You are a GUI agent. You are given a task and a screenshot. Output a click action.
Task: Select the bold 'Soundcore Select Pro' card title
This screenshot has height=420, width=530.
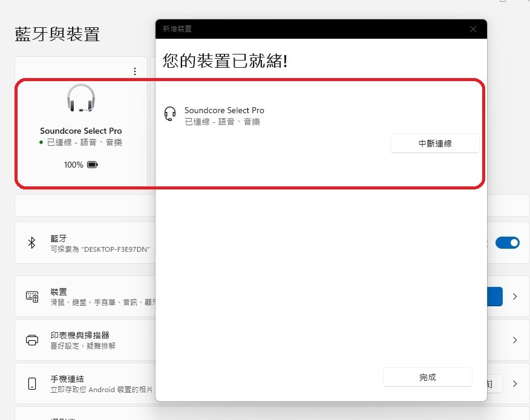[81, 131]
